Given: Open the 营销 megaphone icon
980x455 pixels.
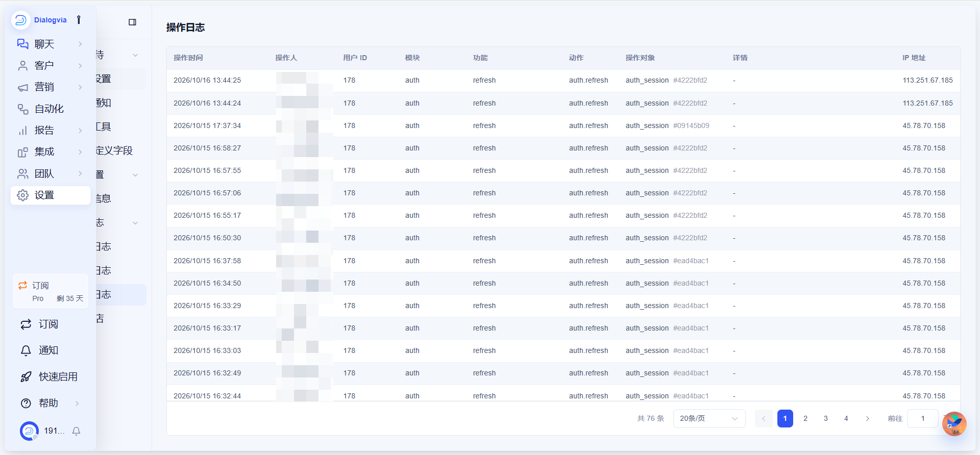Looking at the screenshot, I should pos(23,87).
